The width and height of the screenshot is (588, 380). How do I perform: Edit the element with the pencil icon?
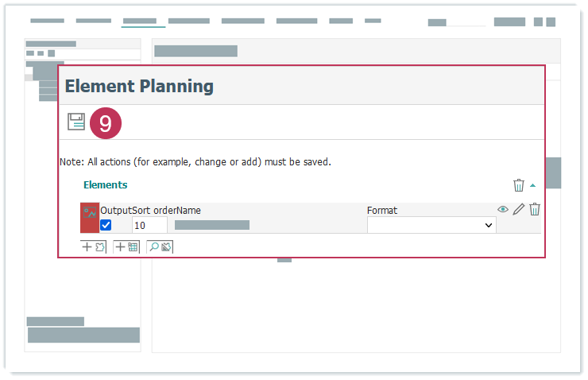point(519,209)
